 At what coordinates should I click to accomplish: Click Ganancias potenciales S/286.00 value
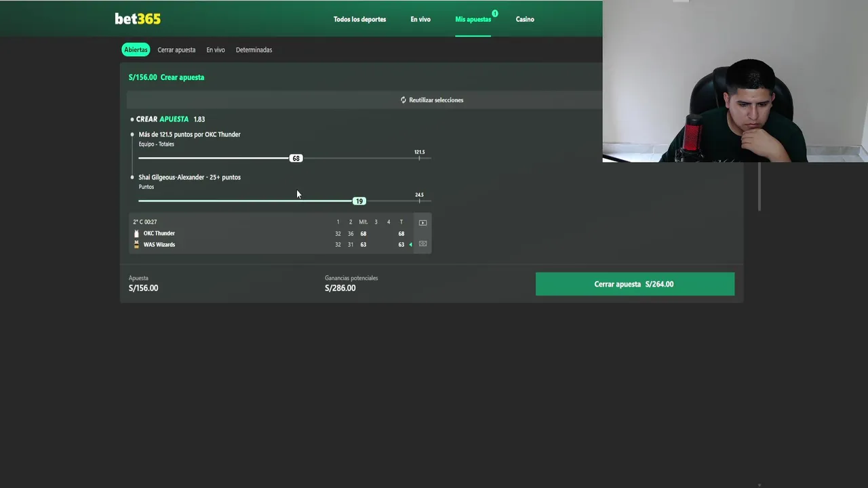tap(340, 288)
